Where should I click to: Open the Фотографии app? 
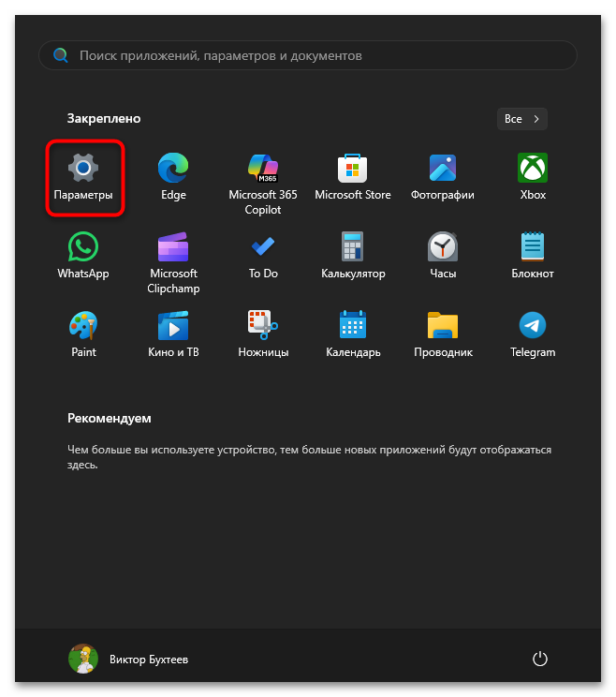click(443, 178)
